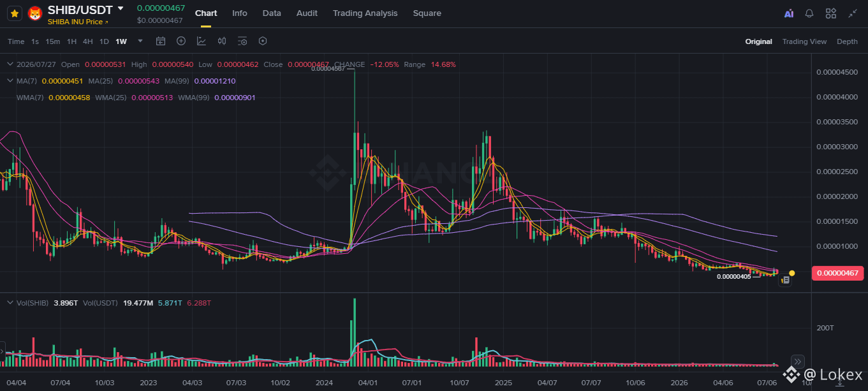Open the SHIB/USDT pair selector dropdown
Screen dimensions: 868x391
coord(121,8)
